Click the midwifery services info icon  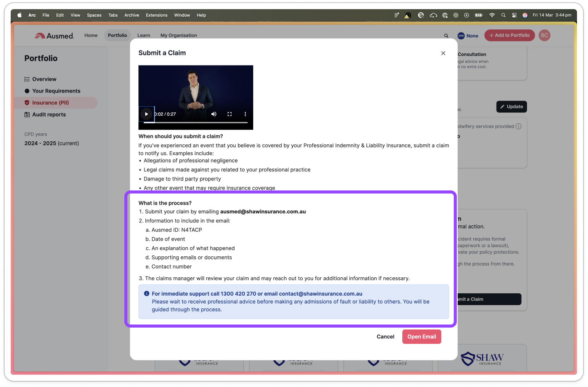(519, 126)
